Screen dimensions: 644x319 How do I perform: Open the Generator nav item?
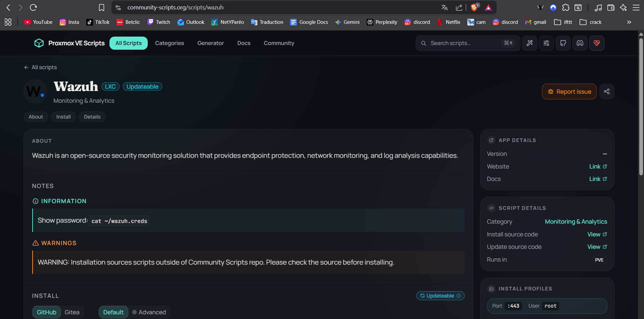tap(211, 43)
